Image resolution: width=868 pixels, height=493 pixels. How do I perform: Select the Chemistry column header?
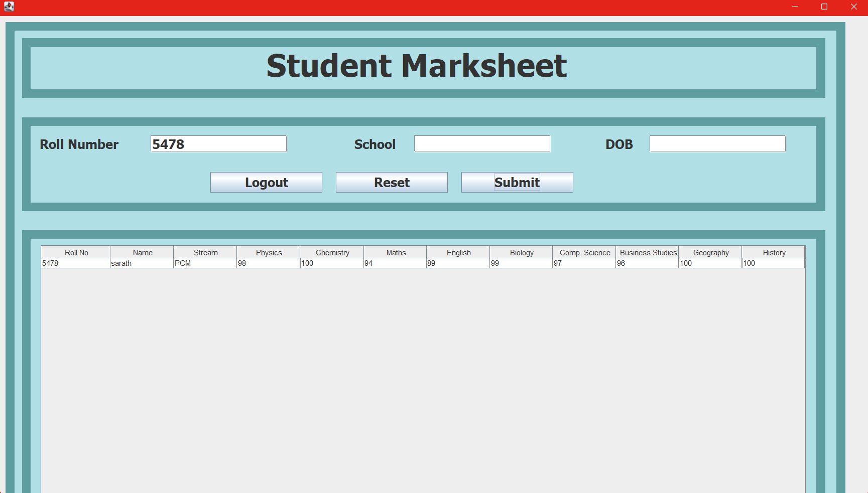(332, 252)
